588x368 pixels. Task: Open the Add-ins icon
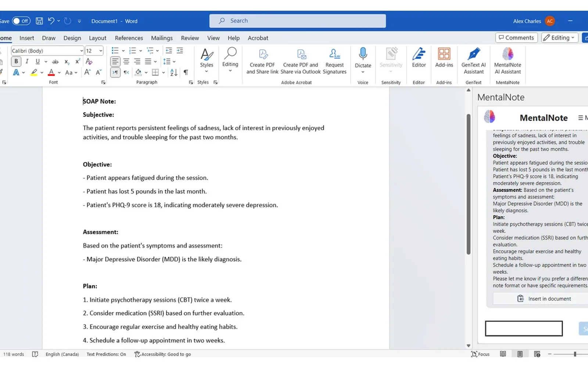(x=444, y=58)
